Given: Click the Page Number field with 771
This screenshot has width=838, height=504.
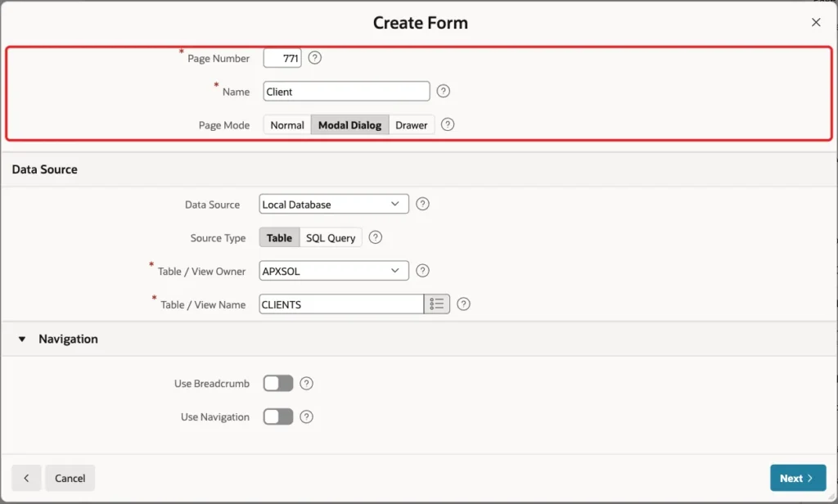Looking at the screenshot, I should [282, 58].
